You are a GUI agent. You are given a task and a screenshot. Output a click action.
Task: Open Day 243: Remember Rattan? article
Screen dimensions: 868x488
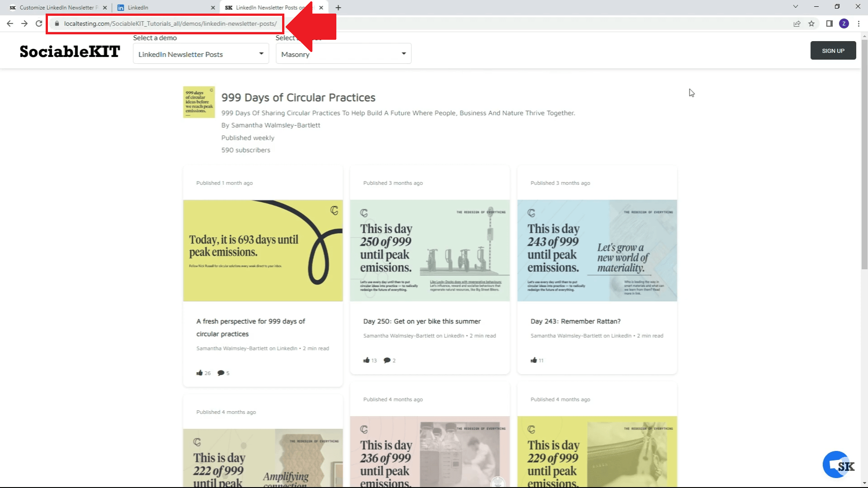tap(576, 321)
